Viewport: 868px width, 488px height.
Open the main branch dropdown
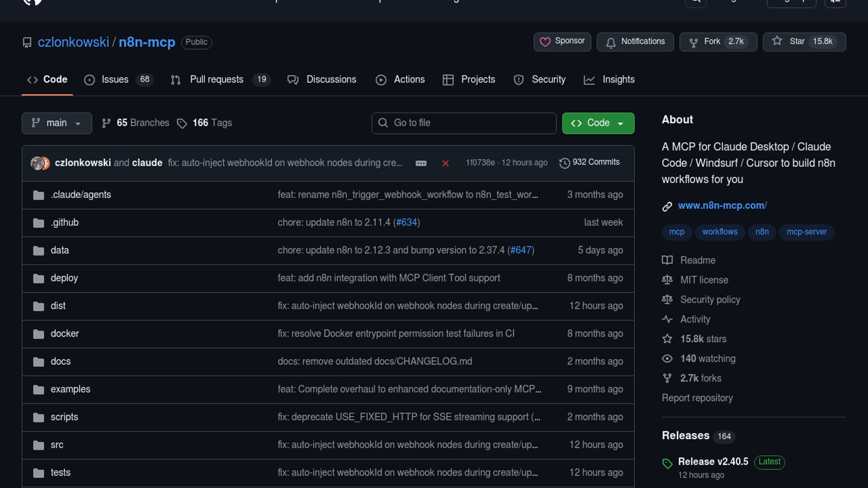click(57, 123)
